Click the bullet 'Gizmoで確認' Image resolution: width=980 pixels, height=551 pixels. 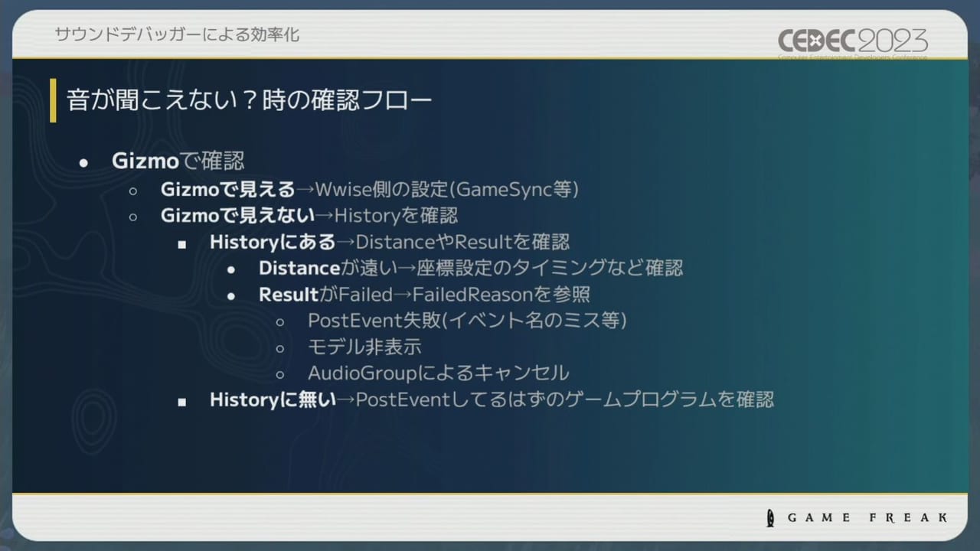click(178, 161)
